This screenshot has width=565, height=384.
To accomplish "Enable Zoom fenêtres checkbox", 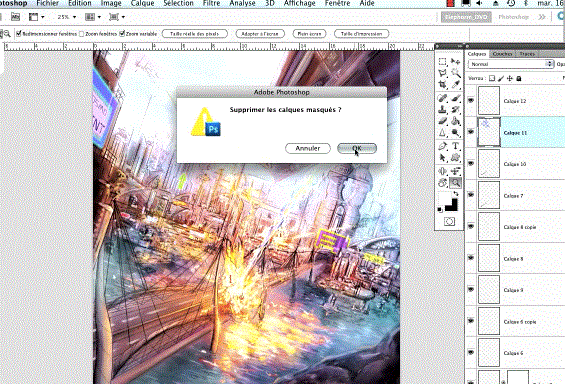I will [x=81, y=34].
